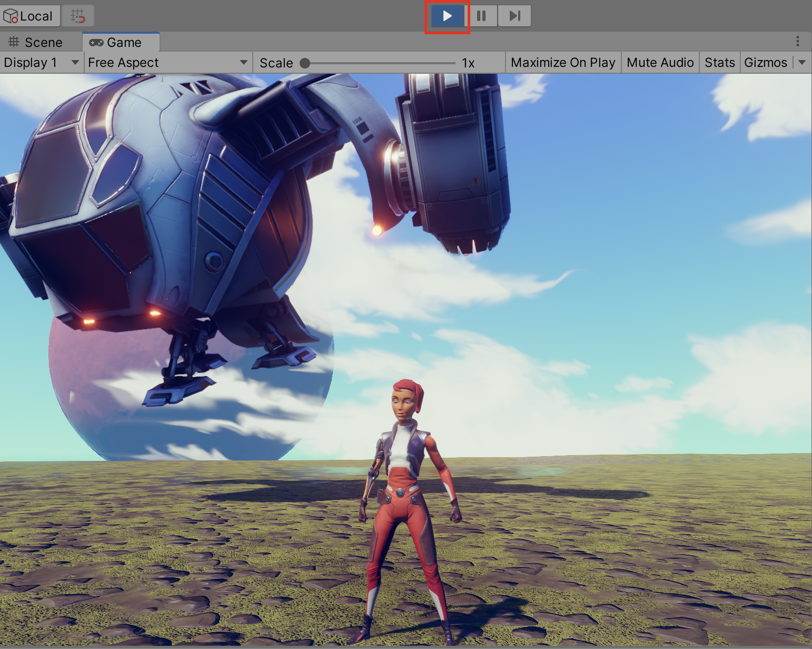Expand the Free Aspect resolution dropdown
The image size is (812, 649).
click(167, 62)
